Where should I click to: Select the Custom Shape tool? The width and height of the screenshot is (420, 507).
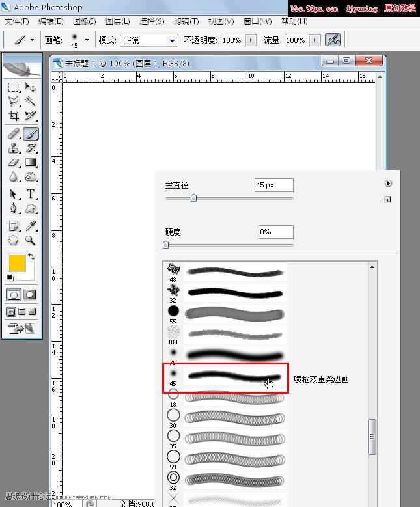(31, 208)
